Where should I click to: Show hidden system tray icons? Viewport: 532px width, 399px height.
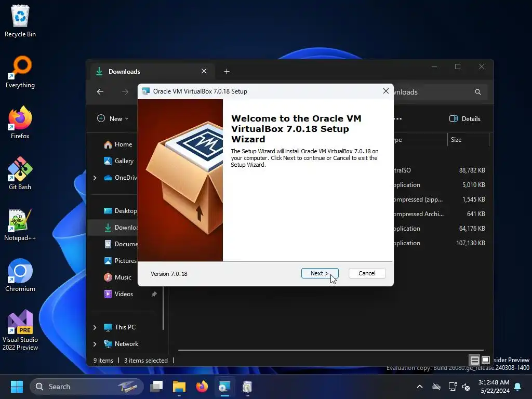pyautogui.click(x=420, y=387)
